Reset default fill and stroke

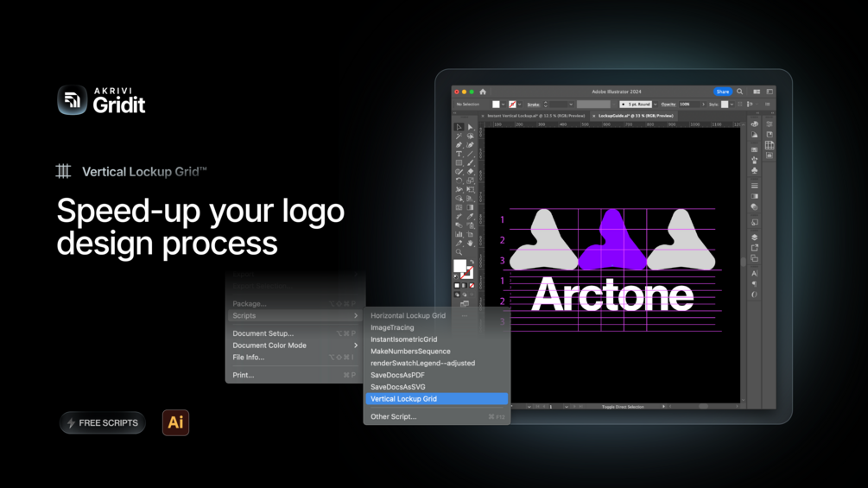tap(455, 276)
